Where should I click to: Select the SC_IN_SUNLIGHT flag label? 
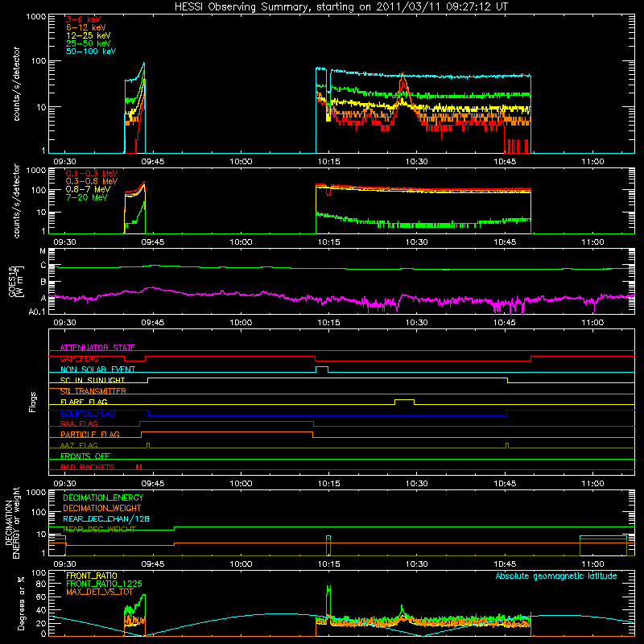click(x=93, y=380)
